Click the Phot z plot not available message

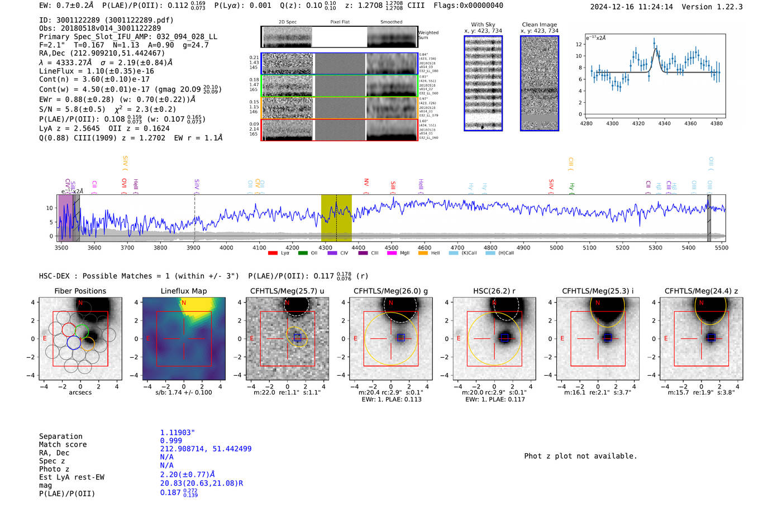point(580,456)
